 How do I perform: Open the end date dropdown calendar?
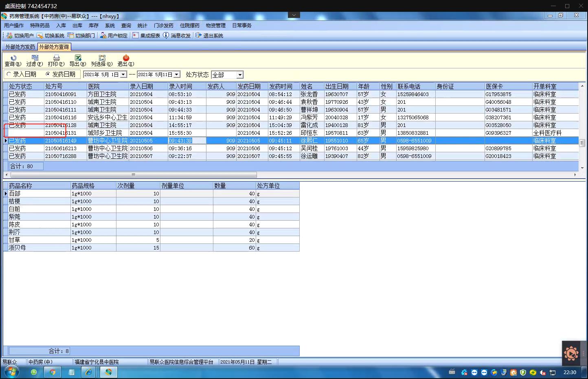177,75
